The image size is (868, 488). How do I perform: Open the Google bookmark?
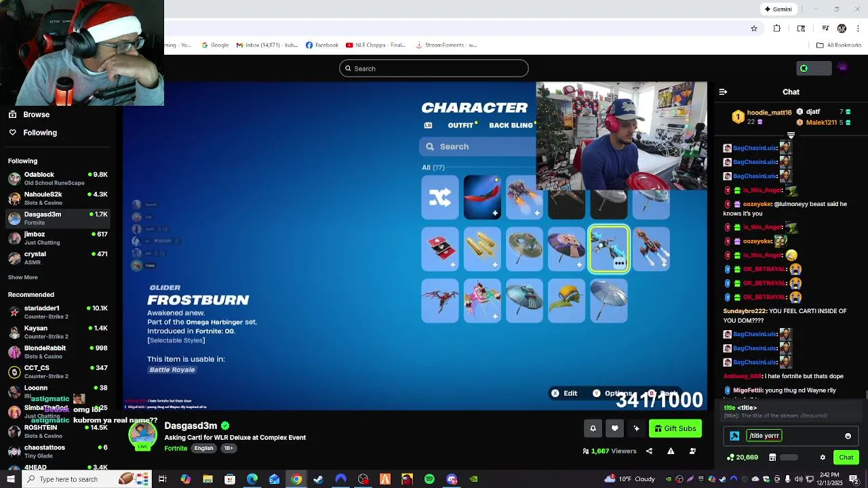215,45
